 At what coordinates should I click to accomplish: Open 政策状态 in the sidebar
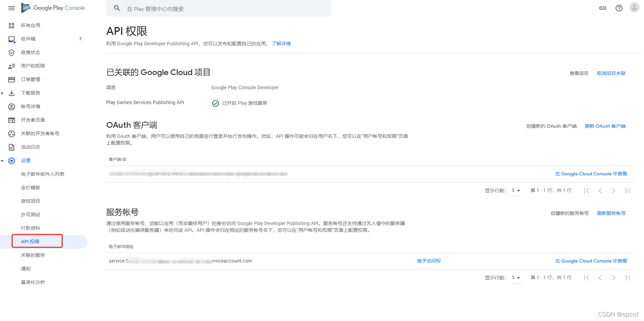point(30,52)
